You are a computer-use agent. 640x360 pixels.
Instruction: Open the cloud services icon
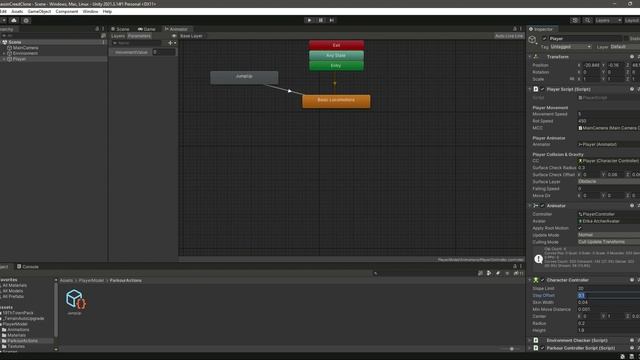14,20
